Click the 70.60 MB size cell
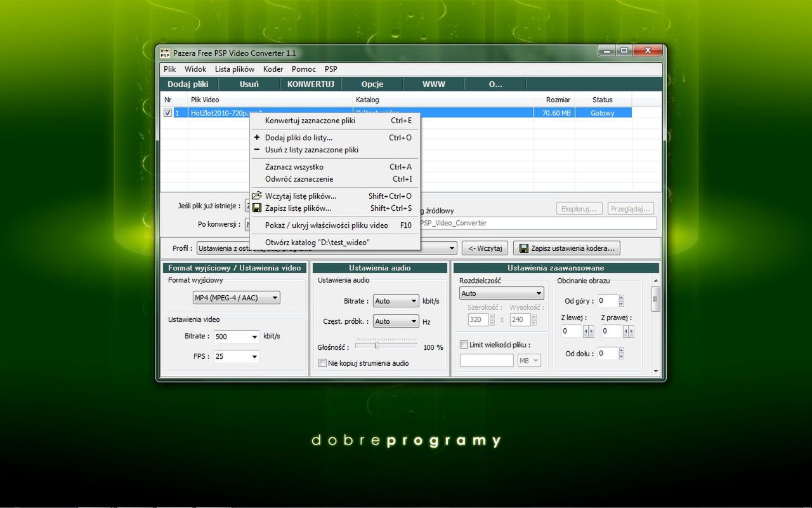Screen dimensions: 812x508 coord(554,113)
